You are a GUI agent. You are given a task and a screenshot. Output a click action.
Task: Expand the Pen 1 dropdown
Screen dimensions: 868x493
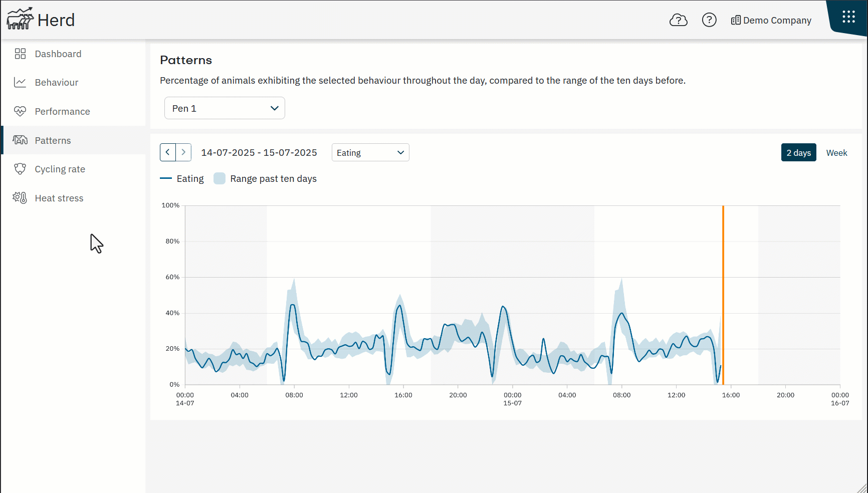(225, 108)
